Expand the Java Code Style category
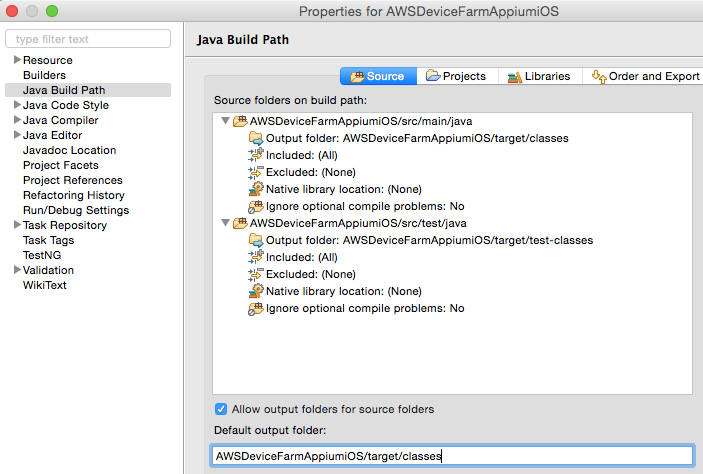This screenshot has height=474, width=703. click(17, 105)
